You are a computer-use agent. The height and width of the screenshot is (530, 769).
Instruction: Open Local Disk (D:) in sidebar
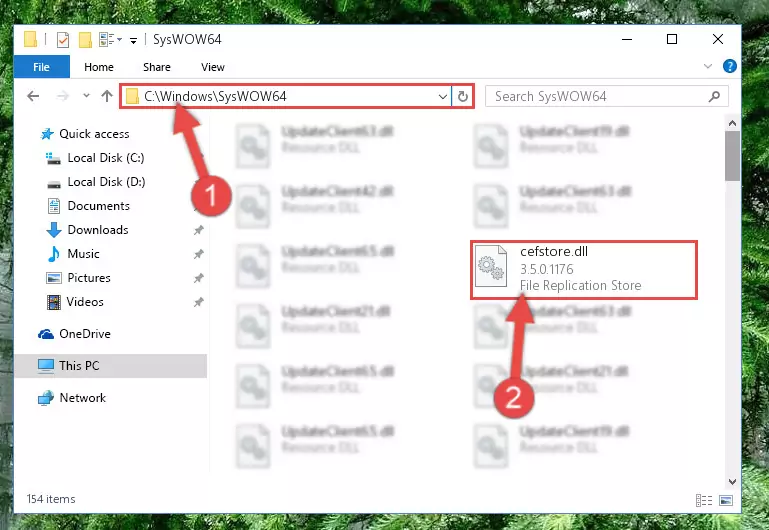(106, 181)
